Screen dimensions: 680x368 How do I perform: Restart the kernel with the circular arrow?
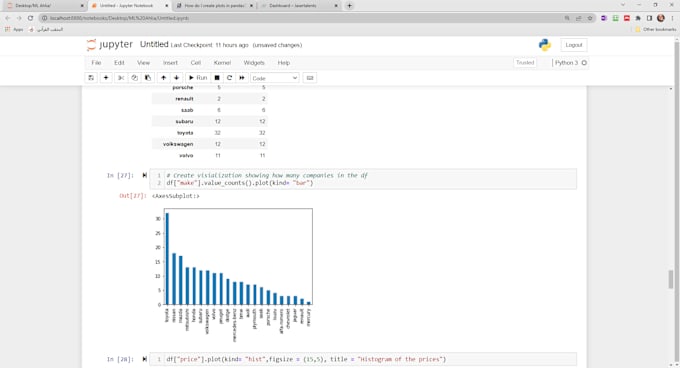pos(229,78)
